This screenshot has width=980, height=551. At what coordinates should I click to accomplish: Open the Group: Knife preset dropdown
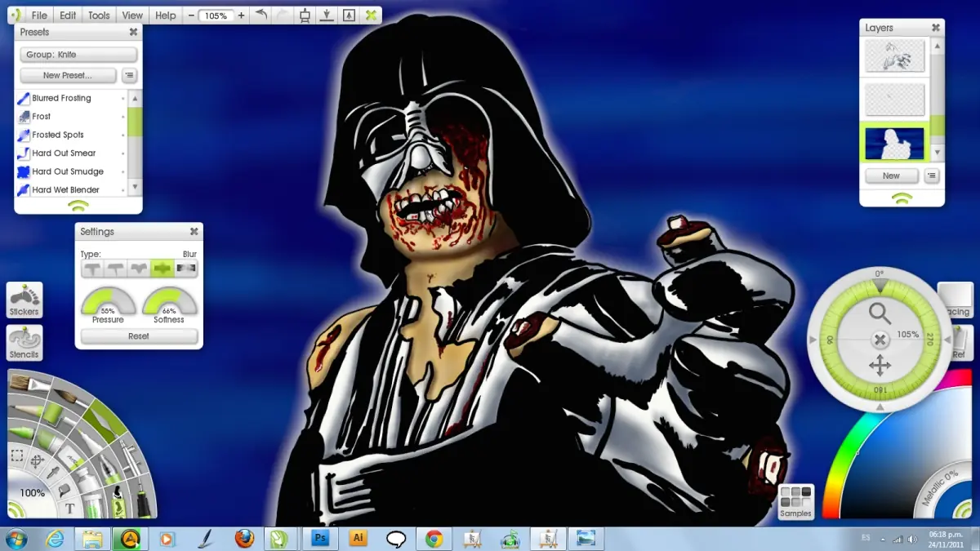click(78, 55)
